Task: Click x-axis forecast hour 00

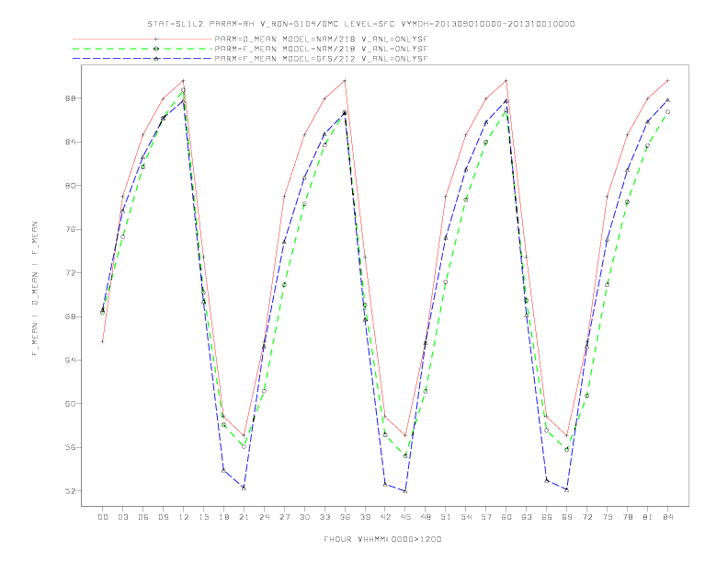Action: 103,517
